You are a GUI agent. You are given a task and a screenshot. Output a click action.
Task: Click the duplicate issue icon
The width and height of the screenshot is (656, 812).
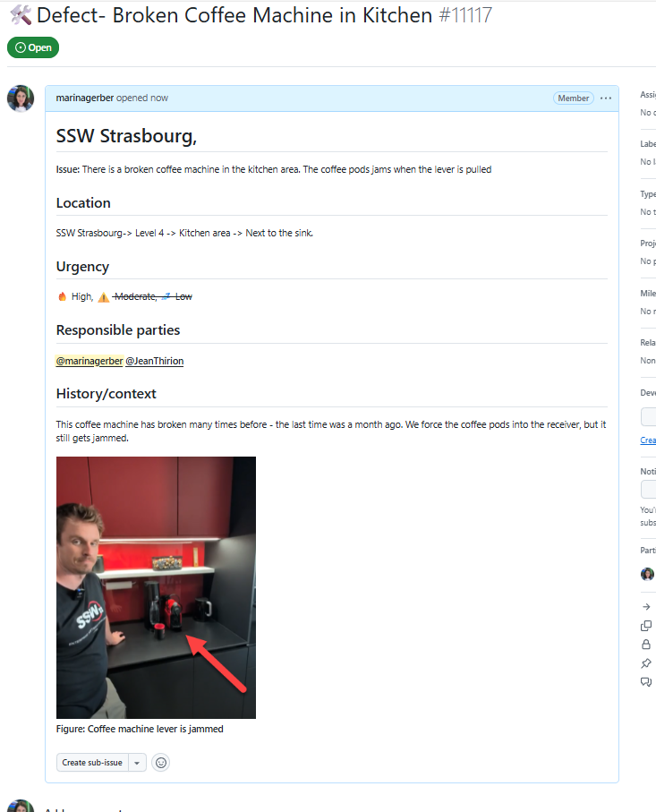(646, 626)
